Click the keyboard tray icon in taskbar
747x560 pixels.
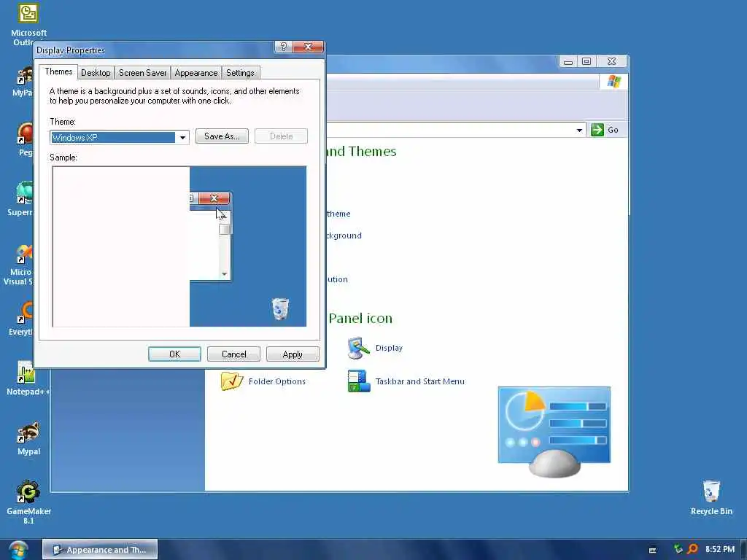tap(653, 550)
